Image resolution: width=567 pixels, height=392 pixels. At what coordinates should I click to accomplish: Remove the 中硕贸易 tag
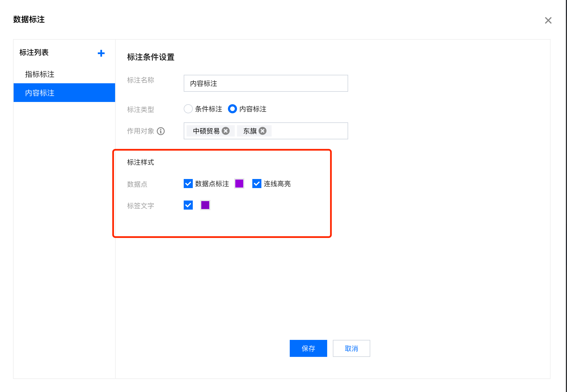tap(226, 131)
